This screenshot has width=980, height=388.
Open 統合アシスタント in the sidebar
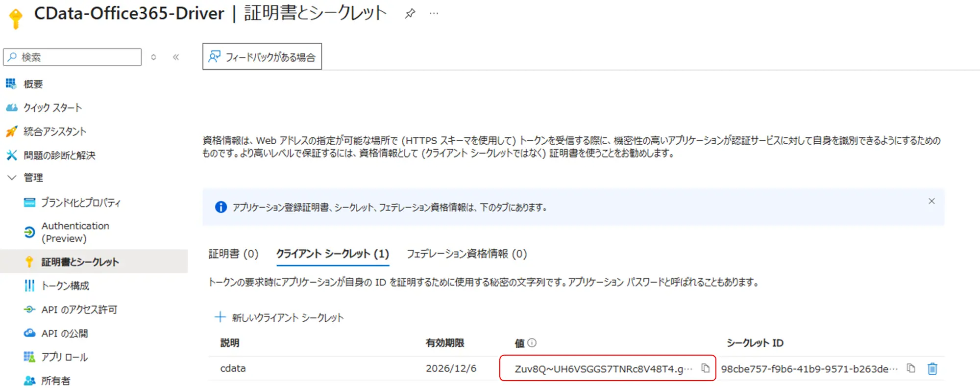click(55, 131)
